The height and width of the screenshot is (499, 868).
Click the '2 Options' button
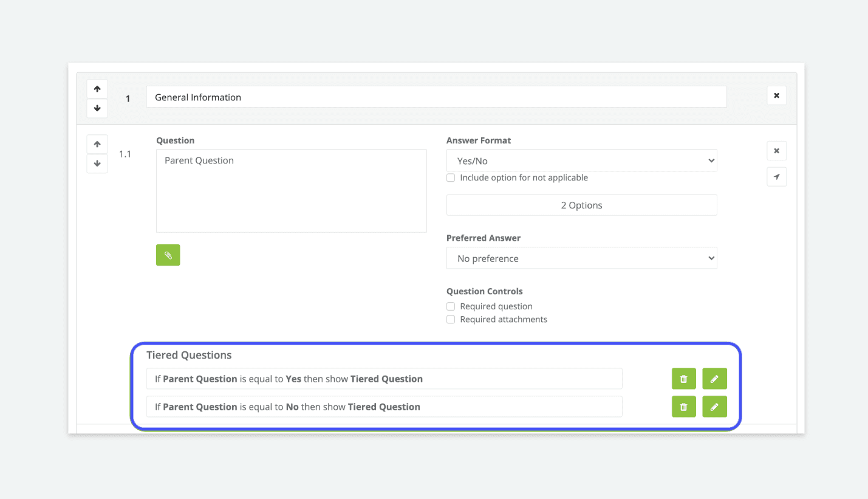click(581, 205)
